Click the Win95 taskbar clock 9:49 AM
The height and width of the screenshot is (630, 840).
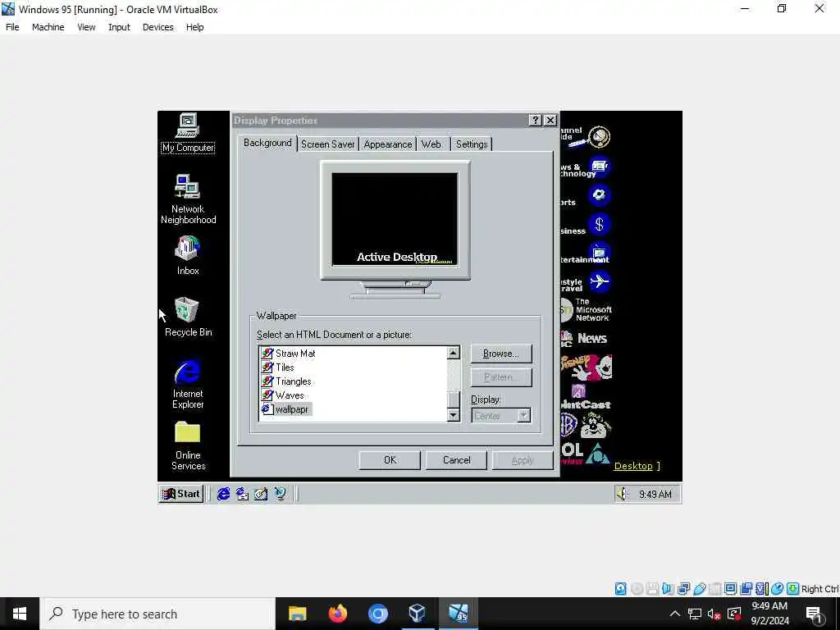pos(655,494)
